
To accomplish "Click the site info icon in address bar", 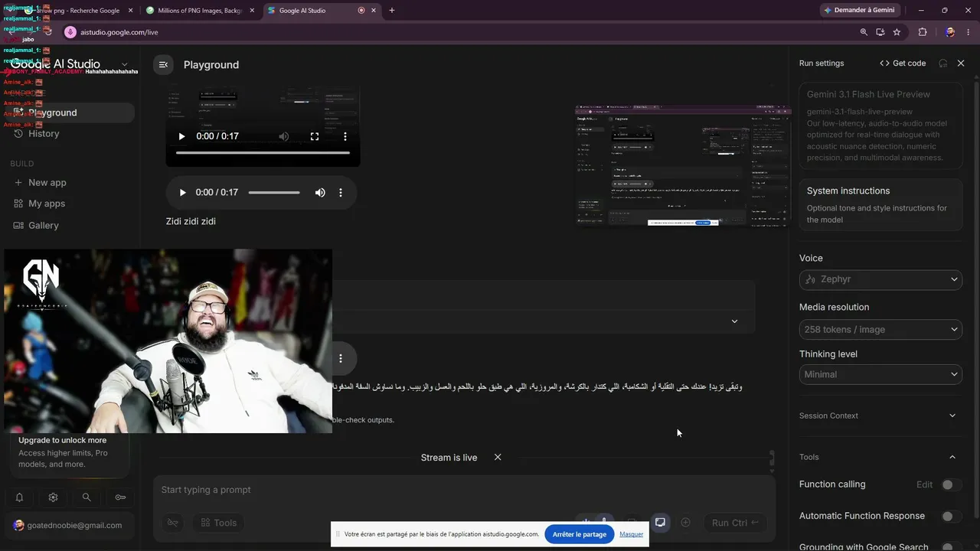I will coord(70,32).
